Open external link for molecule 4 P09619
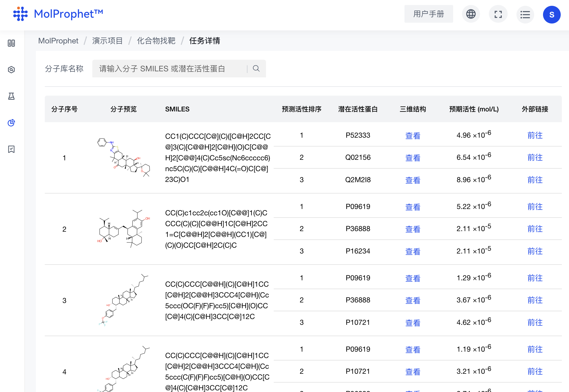The image size is (569, 392). pos(535,349)
